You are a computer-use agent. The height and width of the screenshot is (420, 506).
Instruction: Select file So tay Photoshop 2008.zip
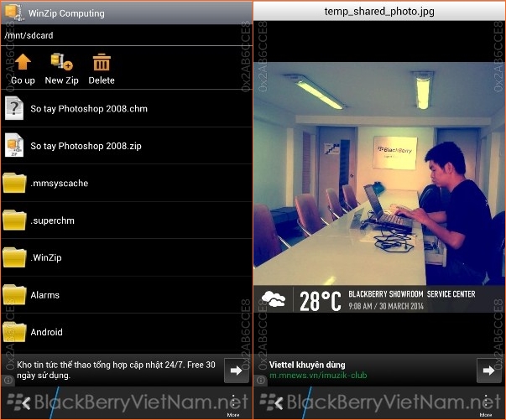click(86, 146)
